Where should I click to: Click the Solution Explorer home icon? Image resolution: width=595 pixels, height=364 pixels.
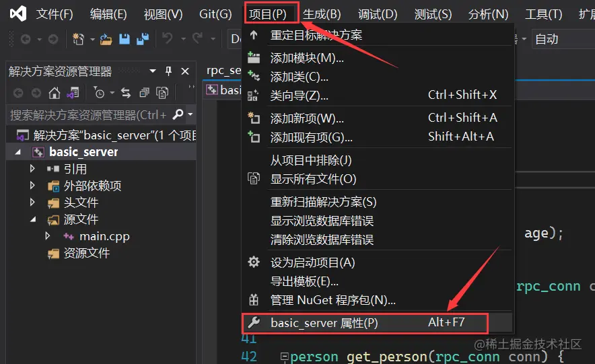[x=55, y=93]
